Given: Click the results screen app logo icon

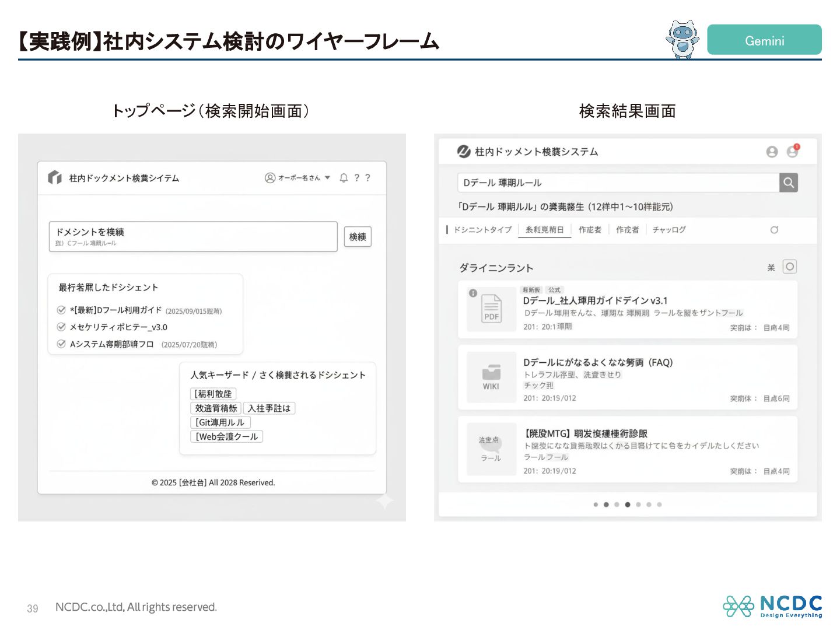Looking at the screenshot, I should point(464,152).
